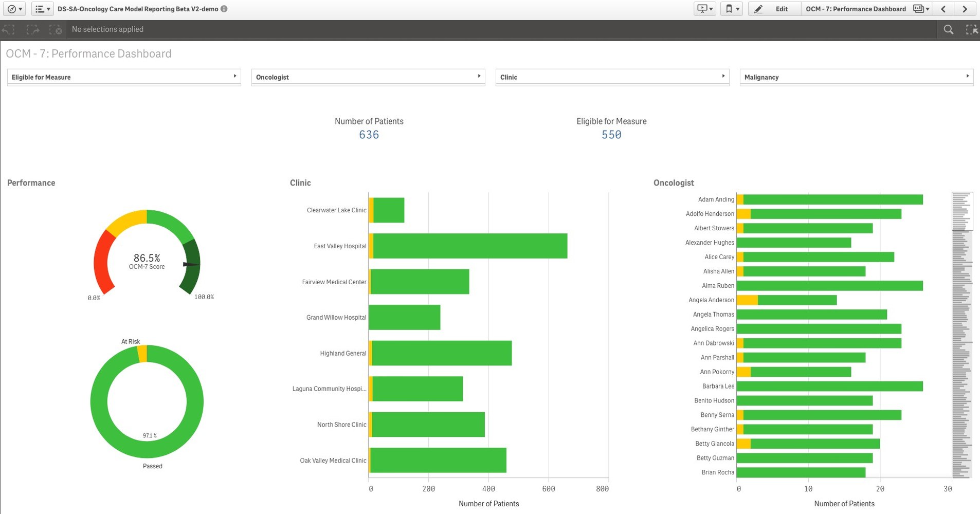Open the selections tool
Screen dimensions: 980x514
coord(972,29)
